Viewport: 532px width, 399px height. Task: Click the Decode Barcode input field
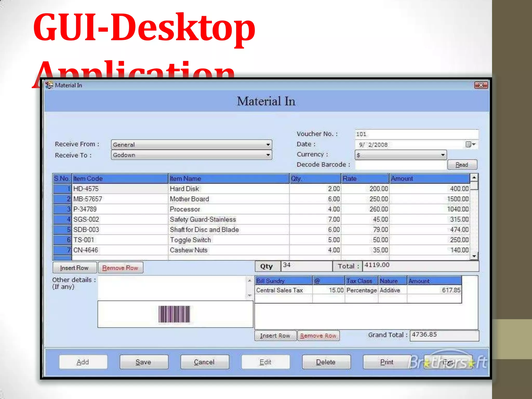pos(401,165)
